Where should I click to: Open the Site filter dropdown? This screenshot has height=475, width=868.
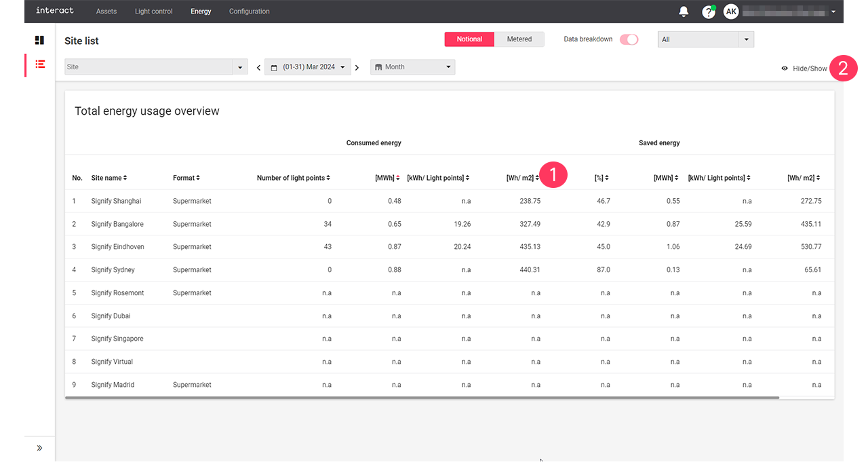239,66
